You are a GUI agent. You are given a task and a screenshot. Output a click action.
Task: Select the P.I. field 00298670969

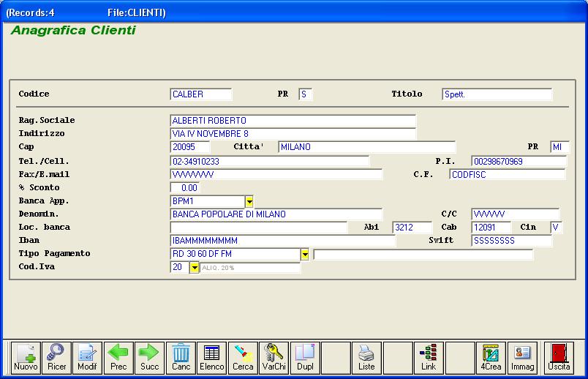click(519, 162)
